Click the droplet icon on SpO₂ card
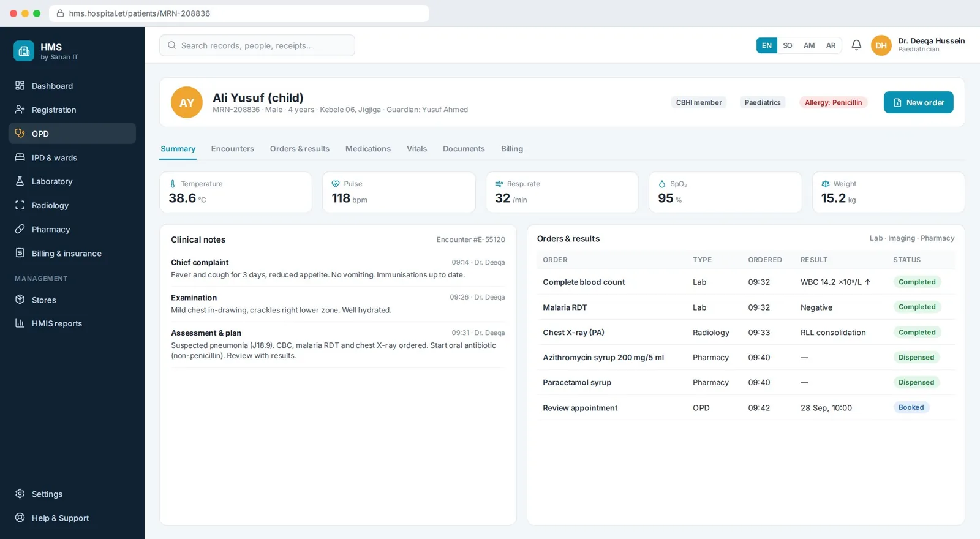The image size is (980, 539). pyautogui.click(x=662, y=184)
